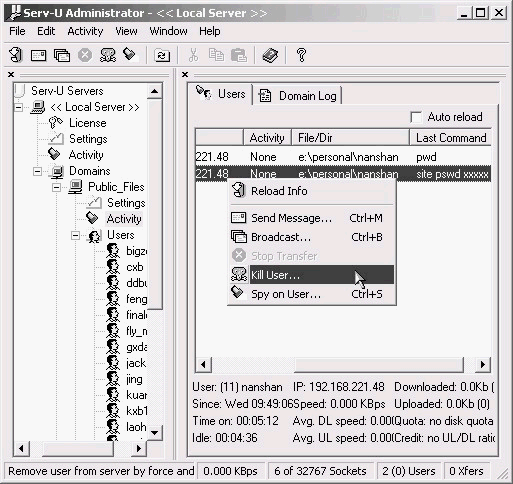The width and height of the screenshot is (513, 484).
Task: Click the user list scroll right arrow
Action: coord(482,364)
